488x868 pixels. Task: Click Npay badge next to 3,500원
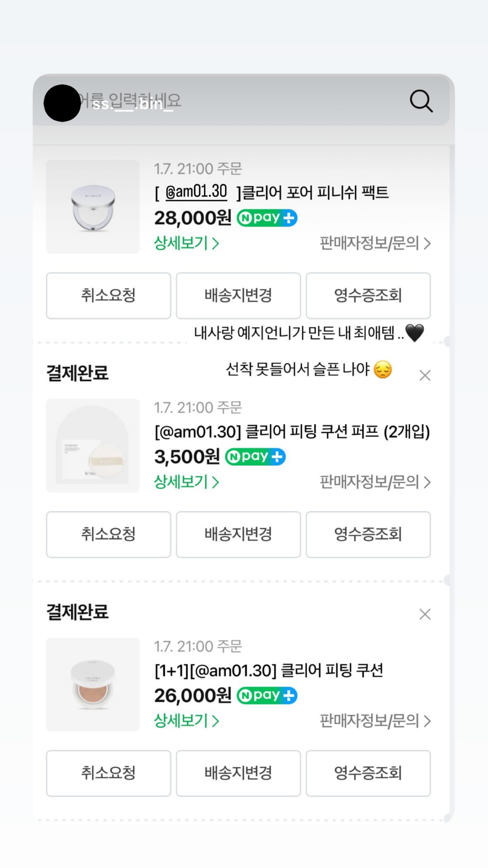point(255,457)
